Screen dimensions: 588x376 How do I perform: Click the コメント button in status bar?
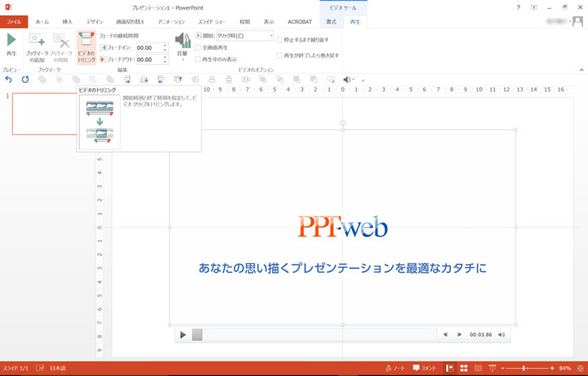click(424, 369)
